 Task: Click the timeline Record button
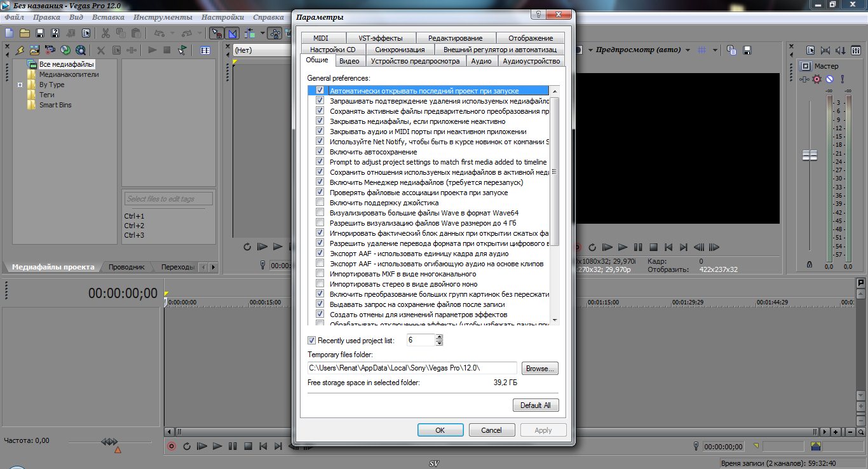point(171,446)
